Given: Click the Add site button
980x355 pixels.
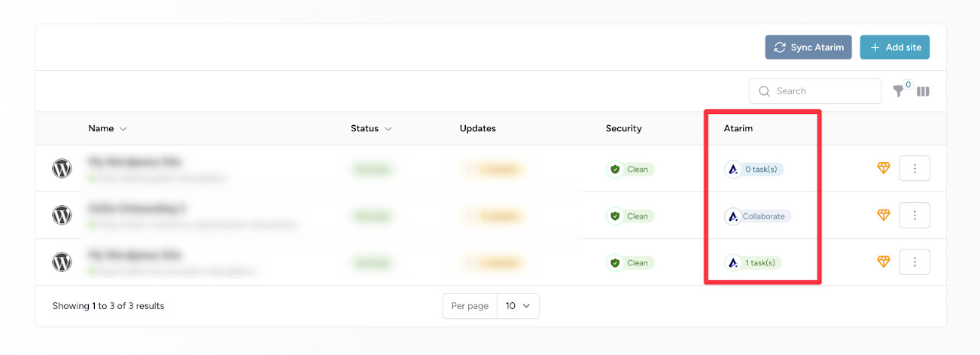Looking at the screenshot, I should click(895, 47).
